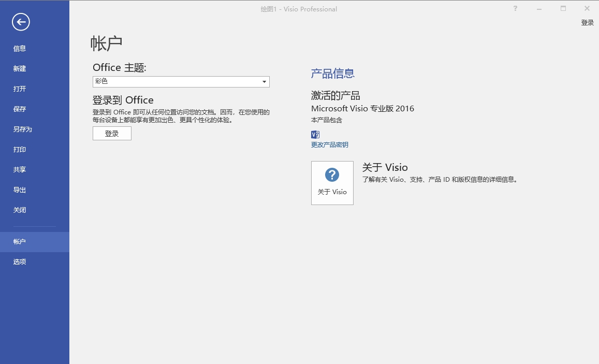This screenshot has height=364, width=599.
Task: Open the Office 主题 dropdown arrow
Action: (x=264, y=82)
